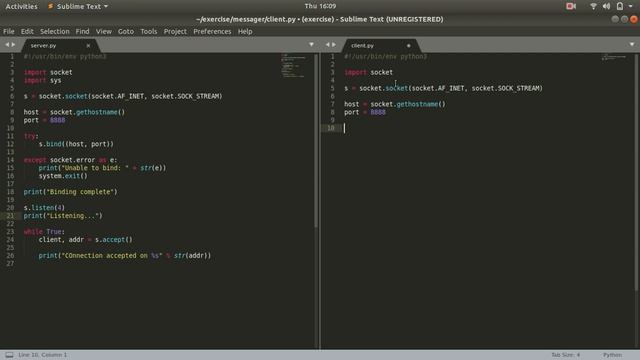The width and height of the screenshot is (640, 360).
Task: Open right pane tab list dropdown
Action: coord(632,44)
